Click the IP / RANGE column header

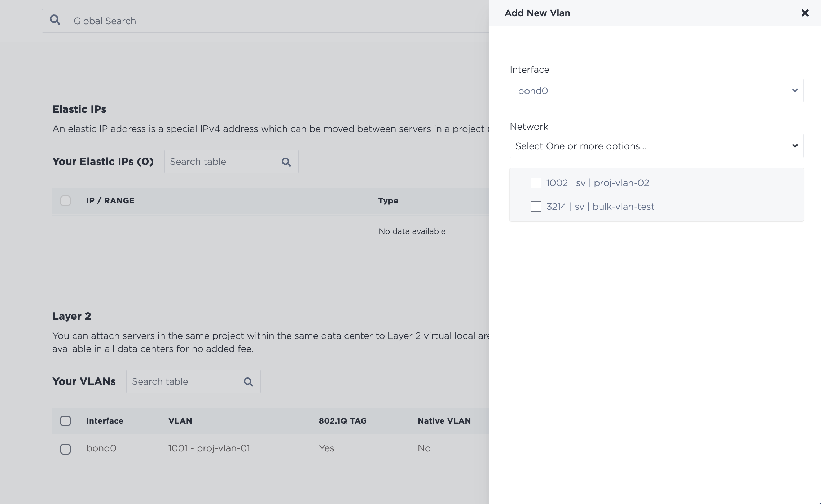110,200
